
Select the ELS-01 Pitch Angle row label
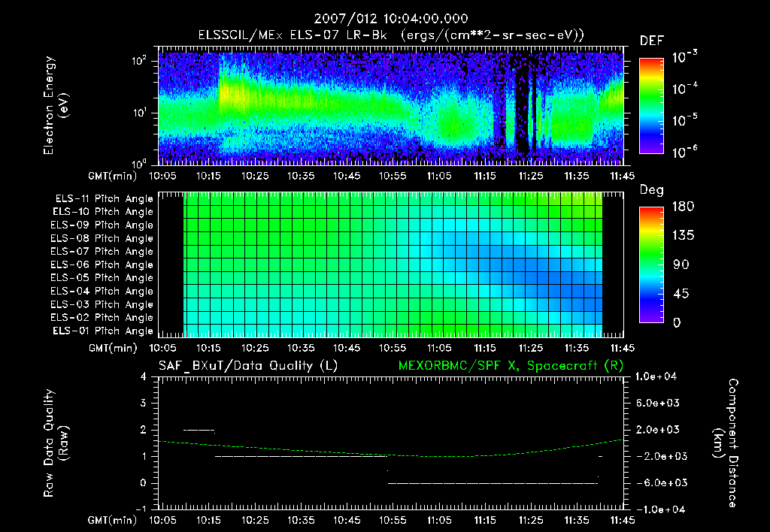point(103,331)
